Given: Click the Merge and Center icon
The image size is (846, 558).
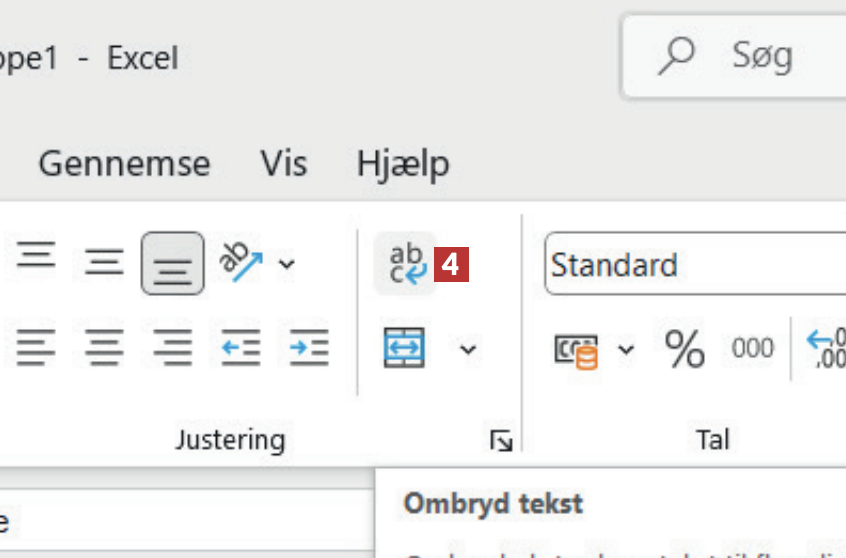Looking at the screenshot, I should click(405, 348).
